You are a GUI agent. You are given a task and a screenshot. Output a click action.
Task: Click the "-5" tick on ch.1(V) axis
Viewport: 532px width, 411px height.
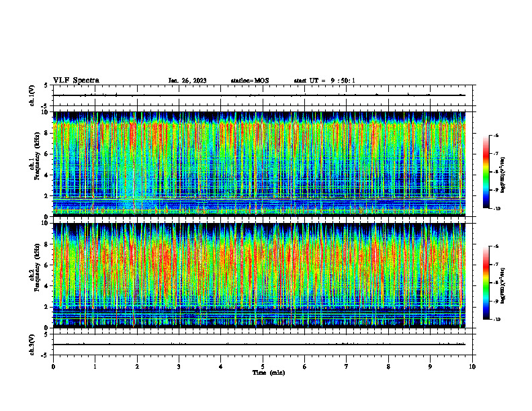click(45, 106)
